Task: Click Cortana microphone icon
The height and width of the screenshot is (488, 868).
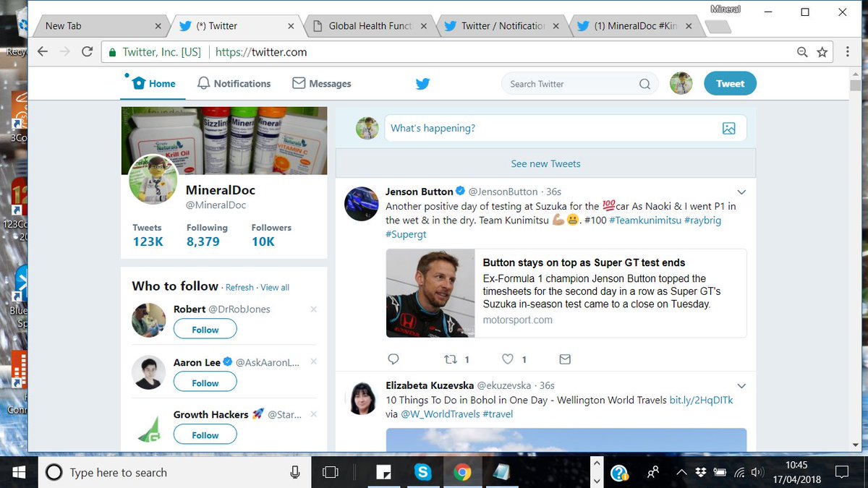Action: click(295, 472)
